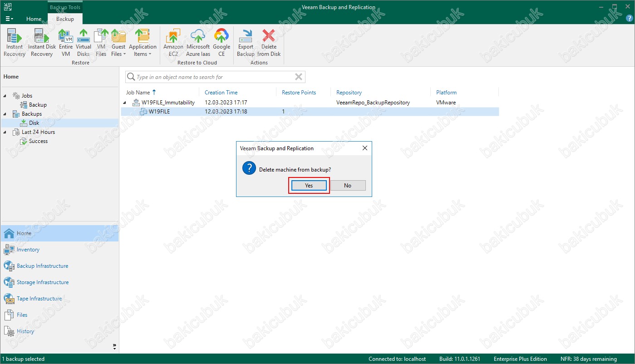Open the Storage Infrastructure view

click(x=59, y=282)
